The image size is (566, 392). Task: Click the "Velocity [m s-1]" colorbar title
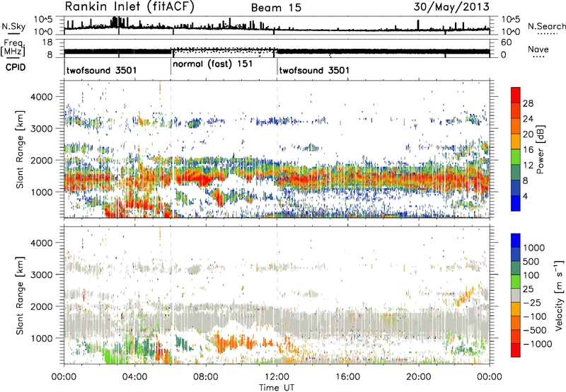point(559,295)
